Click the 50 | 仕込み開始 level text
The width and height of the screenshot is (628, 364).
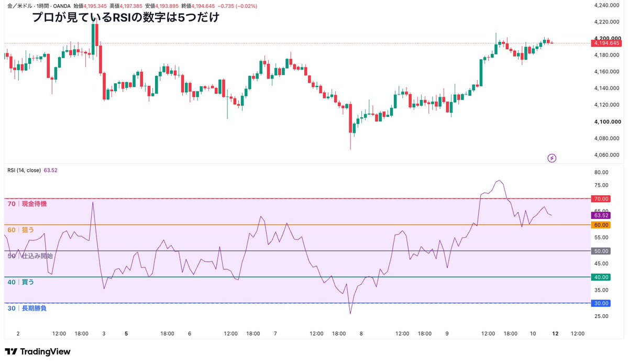30,256
